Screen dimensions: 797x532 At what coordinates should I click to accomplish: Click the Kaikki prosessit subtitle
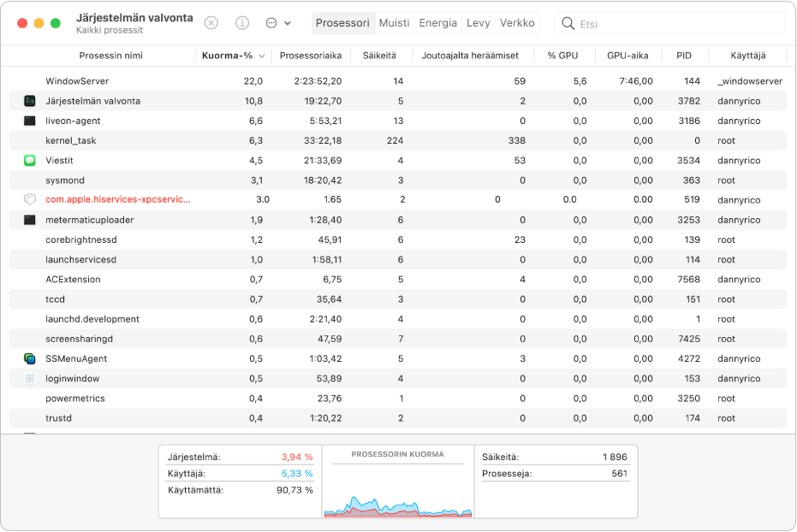pos(110,30)
